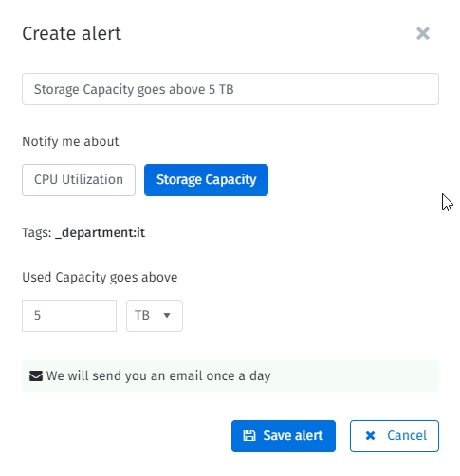Viewport: 460px width, 476px height.
Task: Click the 'Used Capacity goes above' label
Action: [100, 278]
